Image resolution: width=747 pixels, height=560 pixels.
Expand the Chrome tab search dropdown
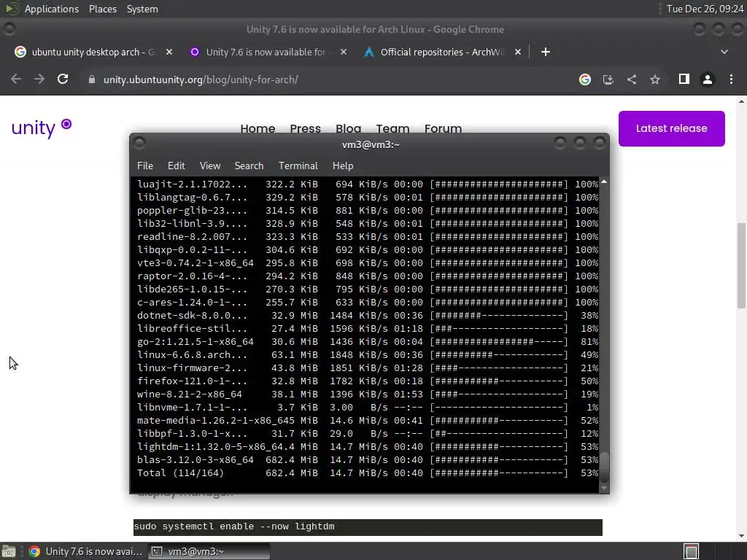724,52
